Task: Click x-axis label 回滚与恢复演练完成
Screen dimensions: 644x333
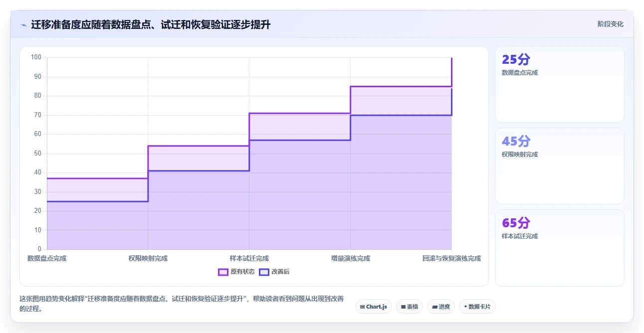Action: point(451,258)
